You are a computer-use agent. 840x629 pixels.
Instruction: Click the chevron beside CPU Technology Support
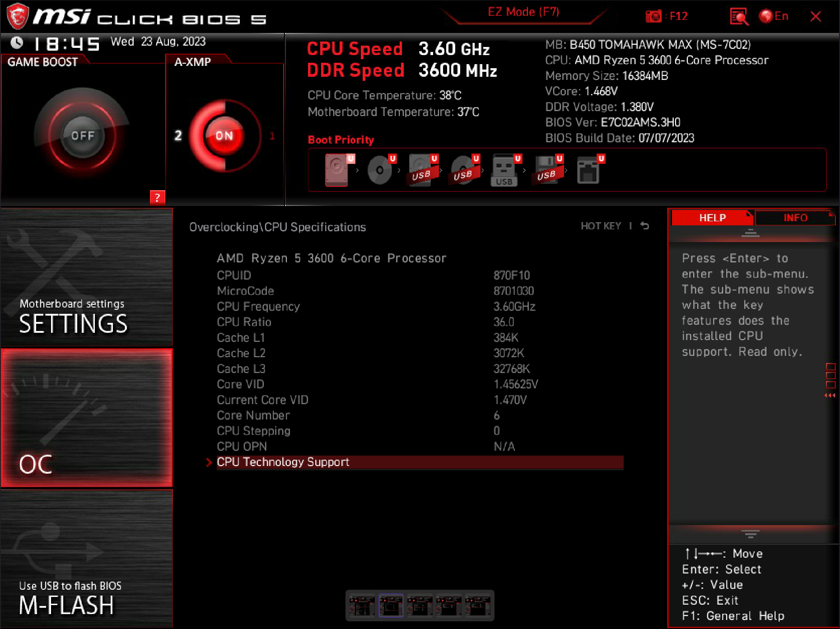tap(209, 462)
